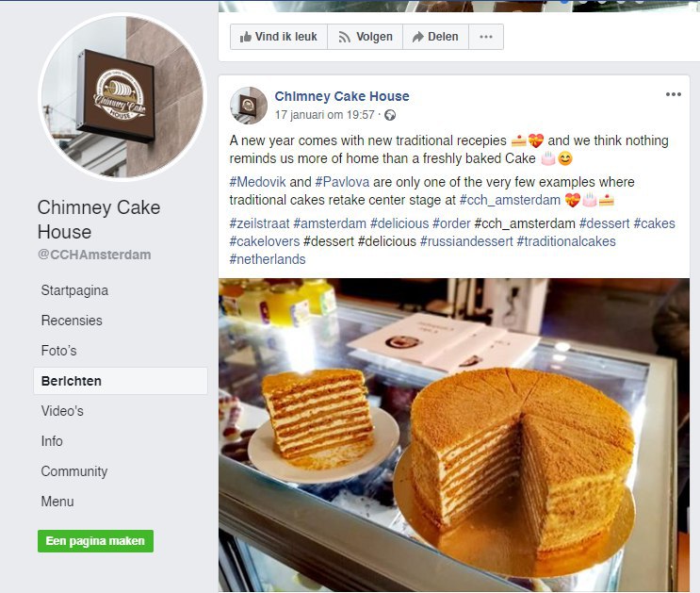Open Community in the sidebar
Screen dimensions: 700x593
pos(74,471)
